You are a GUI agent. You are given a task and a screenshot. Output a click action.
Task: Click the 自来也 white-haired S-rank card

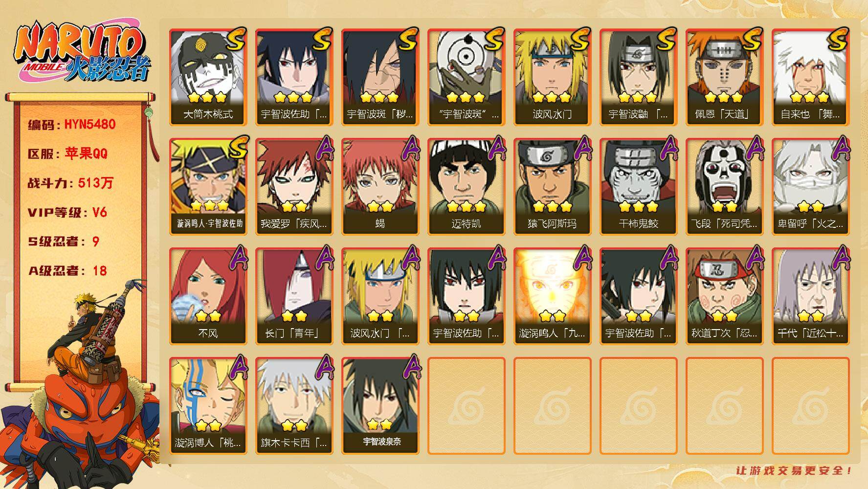811,77
